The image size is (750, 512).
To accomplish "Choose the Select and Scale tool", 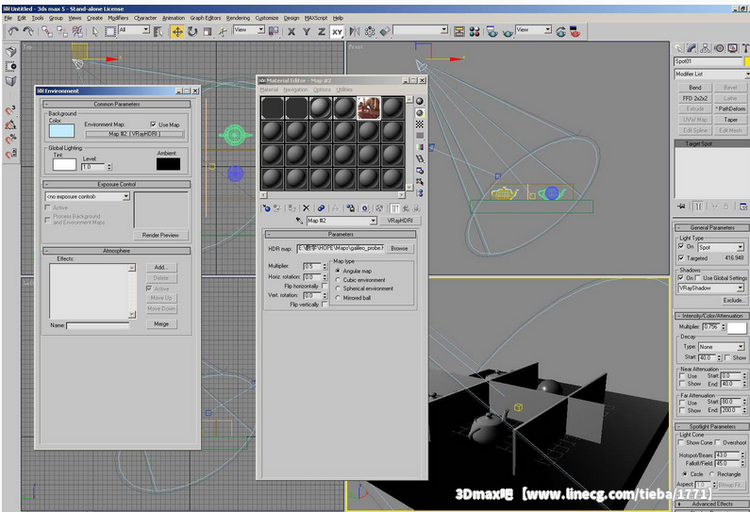I will click(x=207, y=32).
